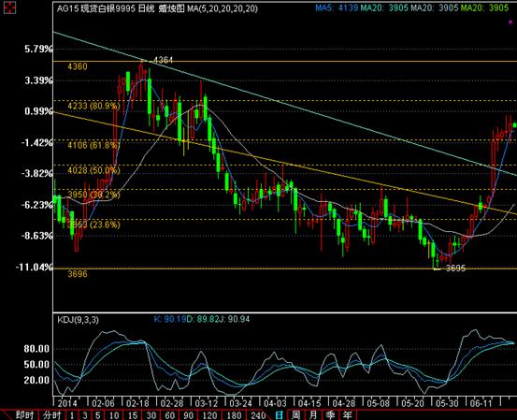Switch to 分时 time-share tab
Viewport: 517px width, 420px height.
pyautogui.click(x=51, y=414)
